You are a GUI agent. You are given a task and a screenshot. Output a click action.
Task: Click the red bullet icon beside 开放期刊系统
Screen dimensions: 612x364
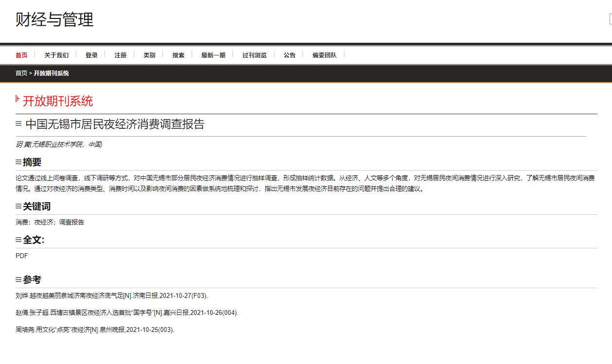pos(18,100)
